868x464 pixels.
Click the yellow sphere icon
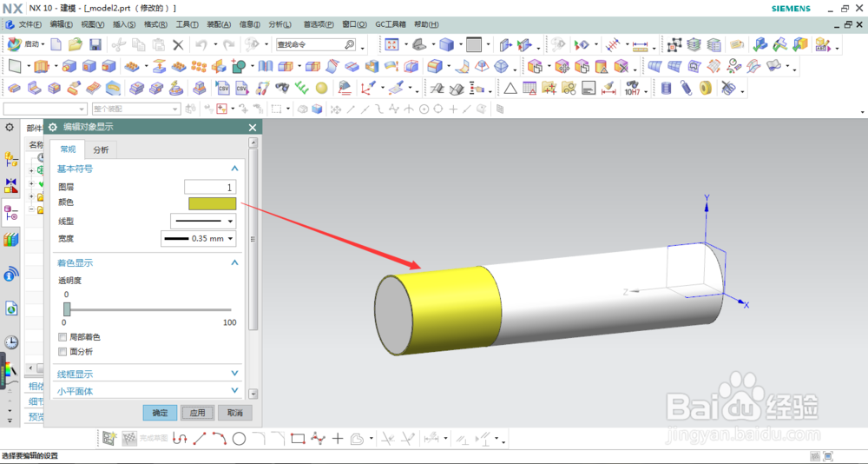pyautogui.click(x=322, y=88)
